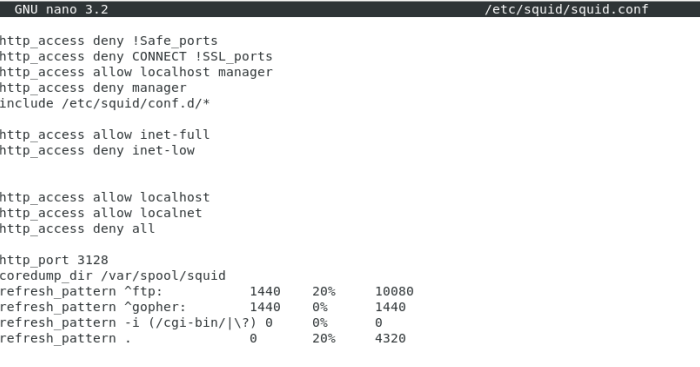The height and width of the screenshot is (367, 700).
Task: Click the value 10080 in ftp pattern
Action: (x=394, y=291)
